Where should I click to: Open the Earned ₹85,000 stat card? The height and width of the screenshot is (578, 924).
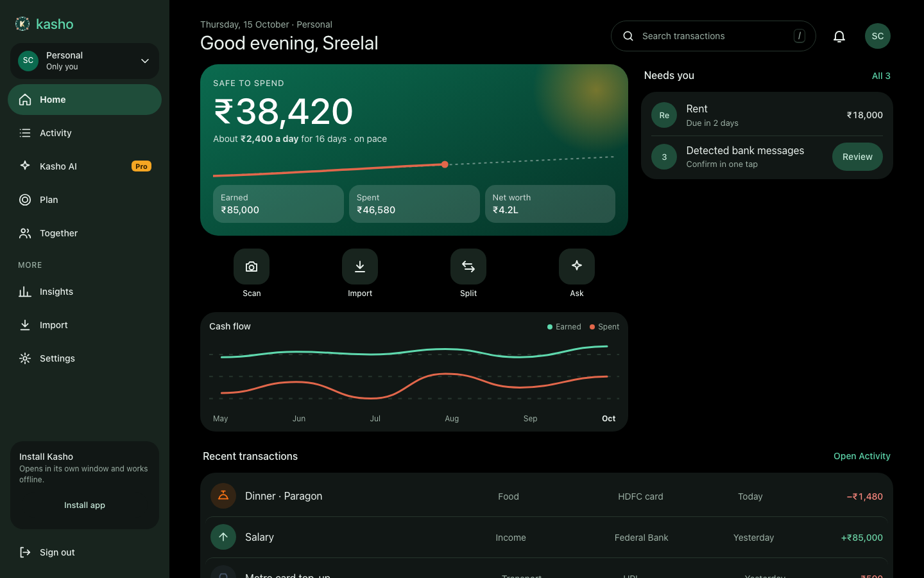(278, 204)
